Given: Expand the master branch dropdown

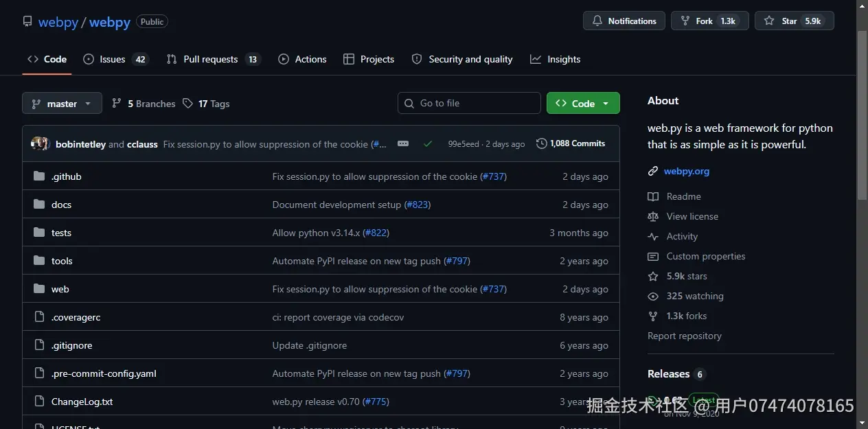Looking at the screenshot, I should pos(62,104).
